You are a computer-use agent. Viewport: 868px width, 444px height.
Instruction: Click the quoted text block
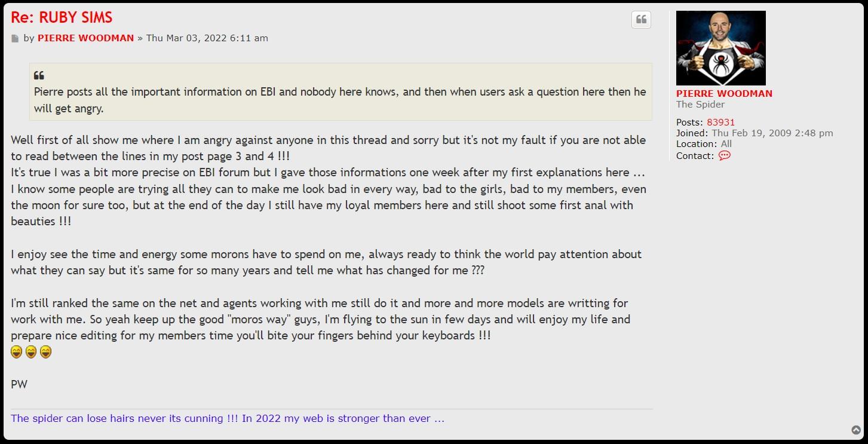(340, 100)
